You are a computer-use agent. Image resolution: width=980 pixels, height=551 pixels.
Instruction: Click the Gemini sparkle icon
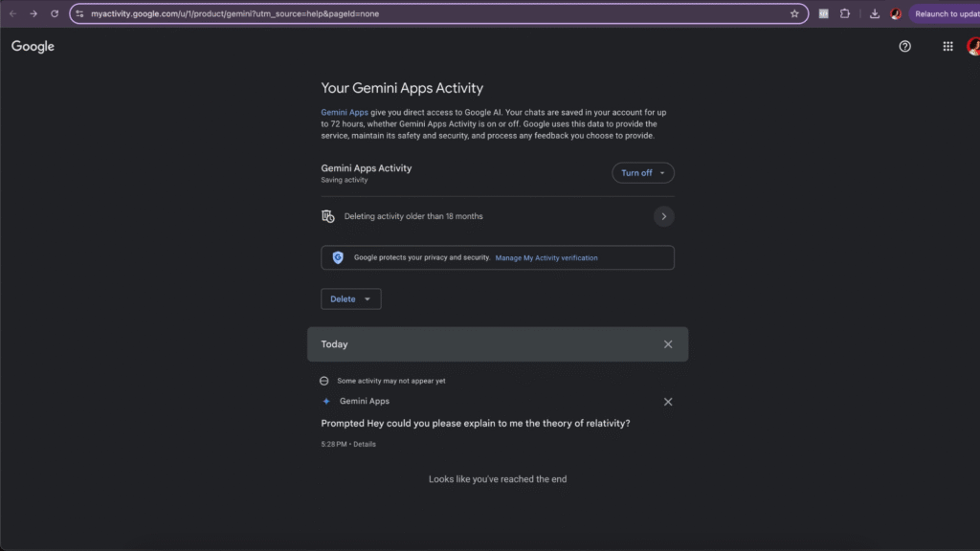point(326,401)
